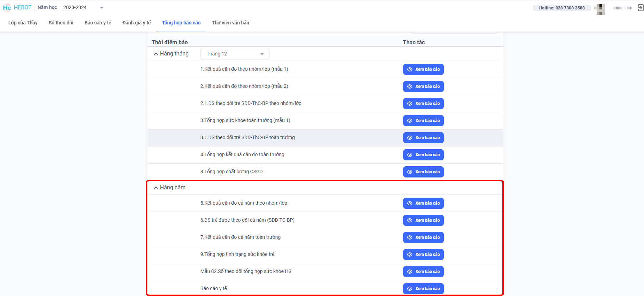
Task: Click eye icon for report 1 (mẫu 1)
Action: [x=410, y=69]
